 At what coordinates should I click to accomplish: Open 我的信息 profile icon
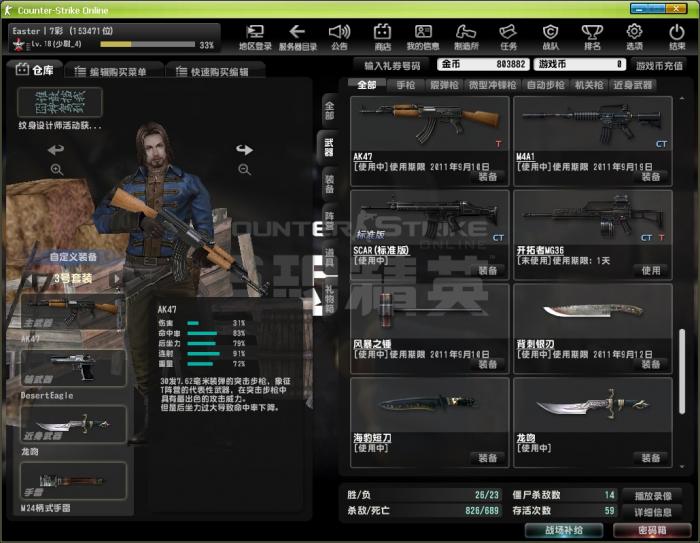point(423,37)
